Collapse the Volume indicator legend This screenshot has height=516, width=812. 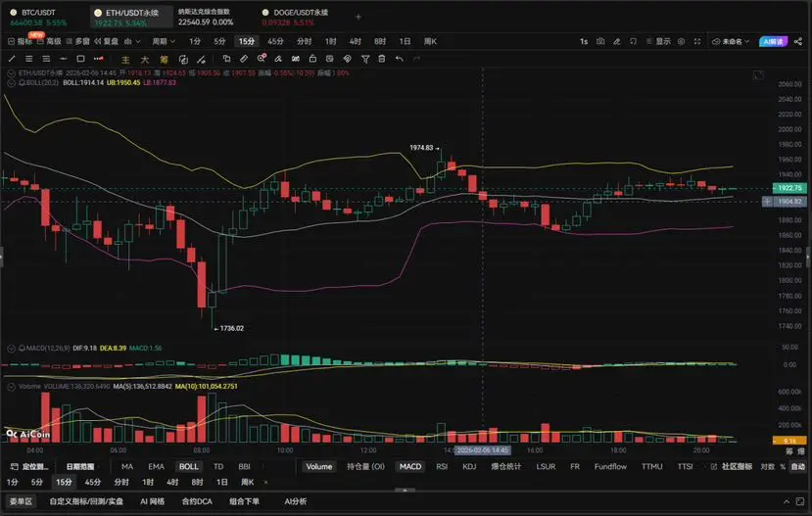click(x=11, y=387)
